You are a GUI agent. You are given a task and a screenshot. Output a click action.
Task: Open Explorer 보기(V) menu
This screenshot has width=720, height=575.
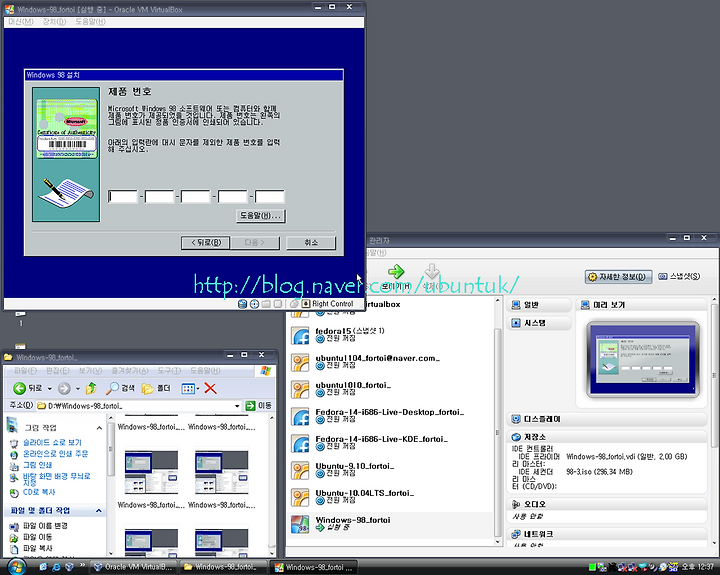pos(90,370)
